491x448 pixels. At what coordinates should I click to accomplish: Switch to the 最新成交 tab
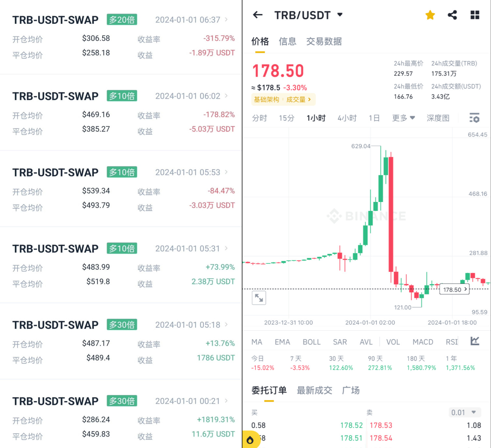314,390
